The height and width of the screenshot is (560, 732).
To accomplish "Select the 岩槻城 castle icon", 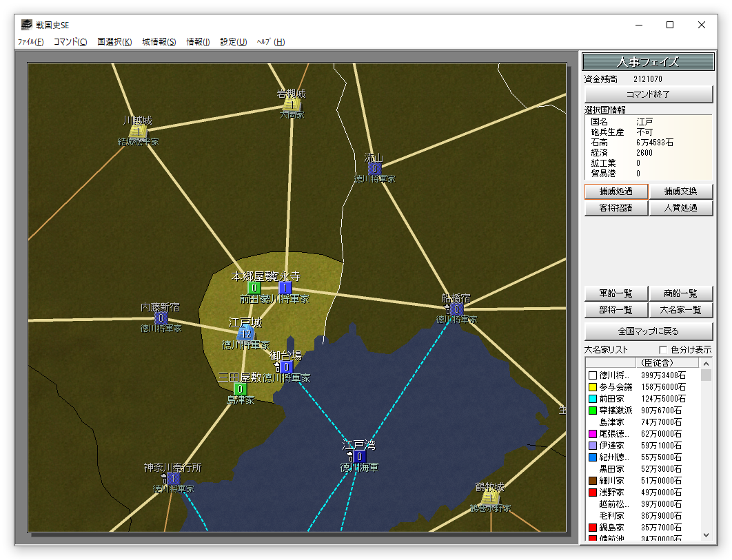I will [x=292, y=105].
